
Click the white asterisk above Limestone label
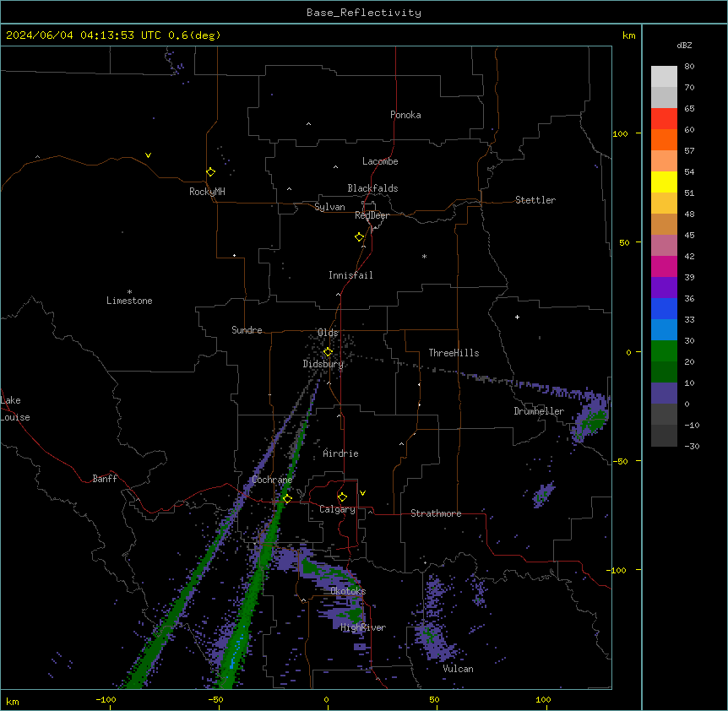[x=129, y=292]
